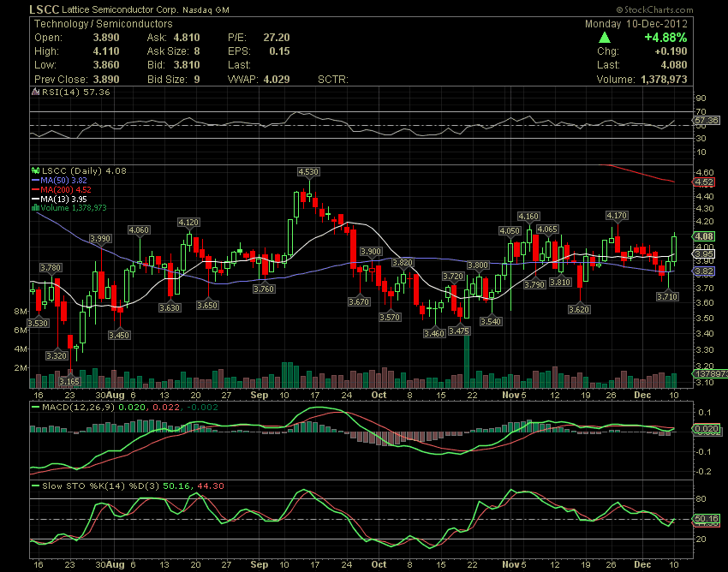Click the 3.900 price label
The image size is (728, 572).
(x=371, y=252)
